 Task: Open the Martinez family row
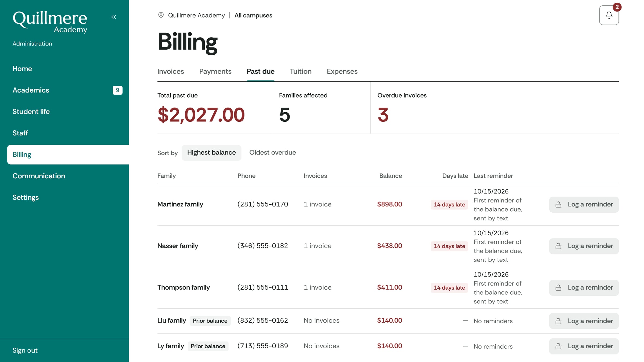point(388,205)
